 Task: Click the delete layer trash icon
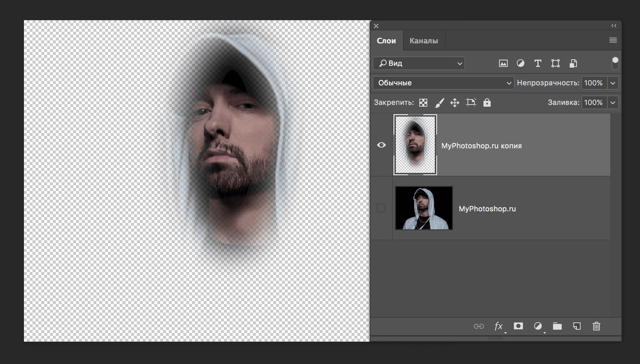coord(596,326)
